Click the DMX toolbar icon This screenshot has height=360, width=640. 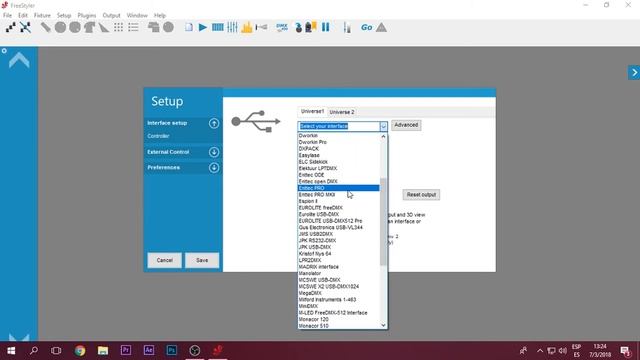pyautogui.click(x=282, y=27)
